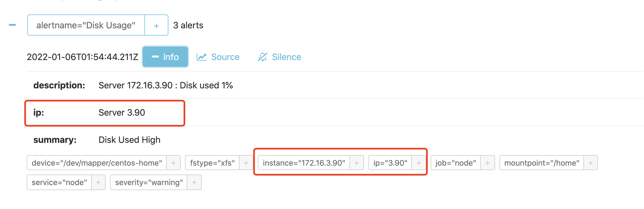Add severity="warning" to filter
The image size is (644, 209).
[194, 182]
